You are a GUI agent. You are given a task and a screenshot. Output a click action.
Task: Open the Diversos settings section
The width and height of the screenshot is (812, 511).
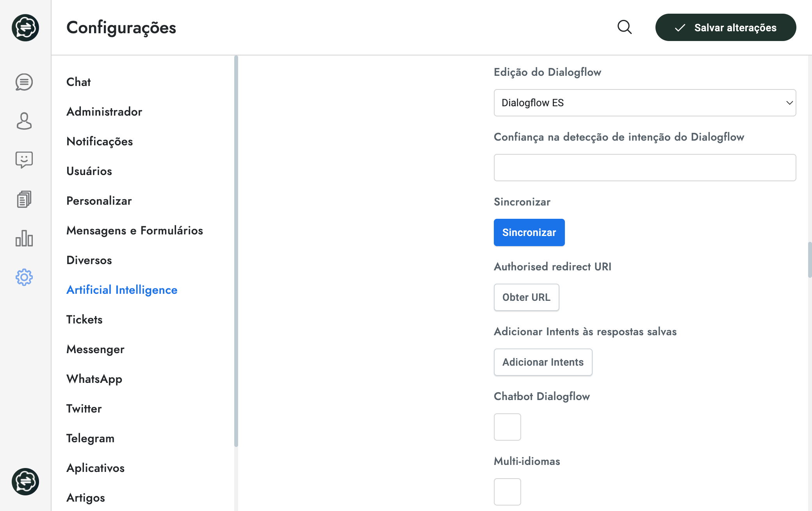click(x=89, y=260)
